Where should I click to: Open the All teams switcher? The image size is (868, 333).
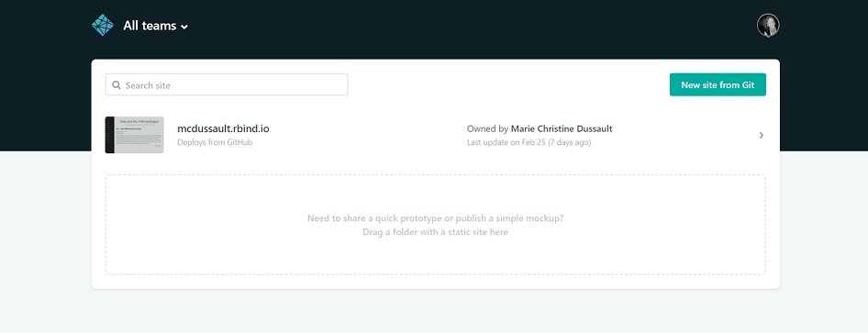pos(156,26)
